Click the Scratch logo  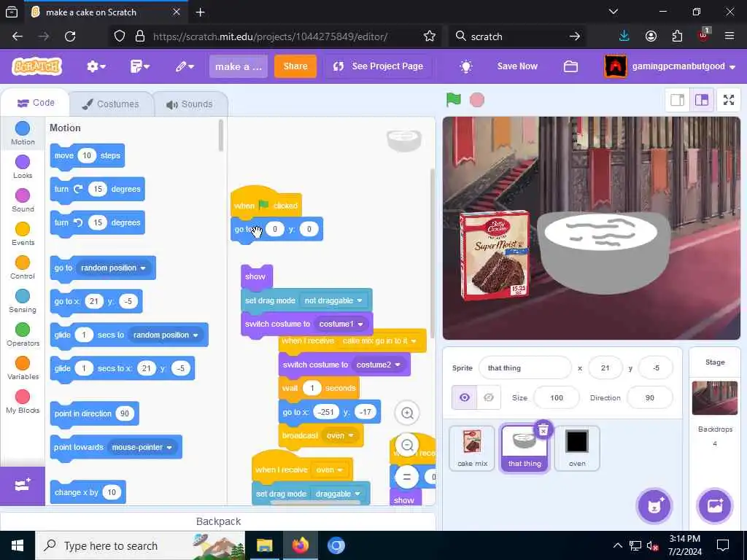[x=37, y=66]
